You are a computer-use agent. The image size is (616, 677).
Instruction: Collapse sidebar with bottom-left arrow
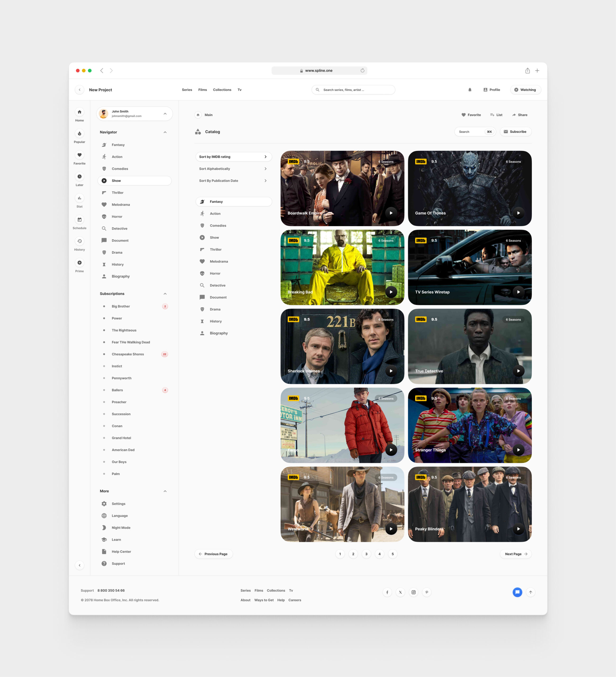[79, 565]
